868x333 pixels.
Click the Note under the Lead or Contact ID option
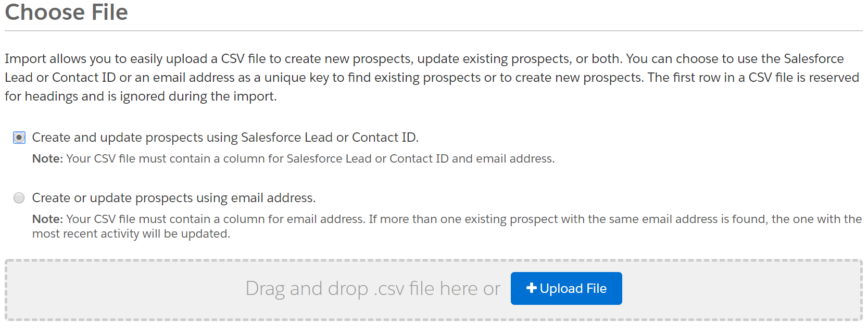pos(293,158)
